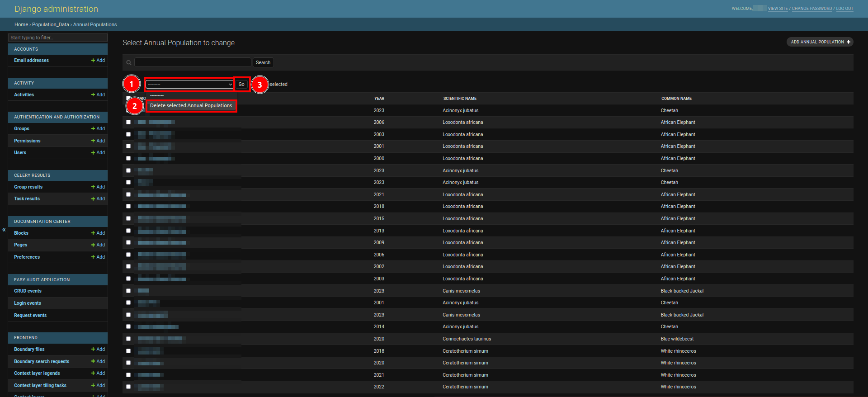Screen dimensions: 868x397
Task: Open the Authentication and Authorization section header
Action: pyautogui.click(x=57, y=117)
